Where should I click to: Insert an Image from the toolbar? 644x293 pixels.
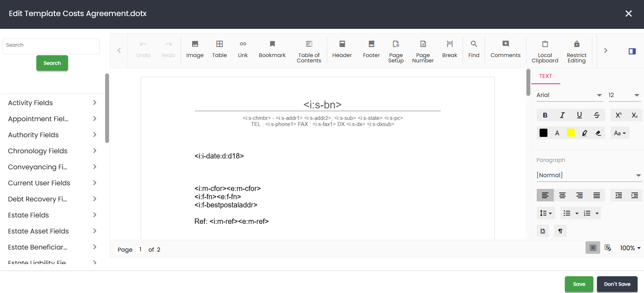[195, 50]
